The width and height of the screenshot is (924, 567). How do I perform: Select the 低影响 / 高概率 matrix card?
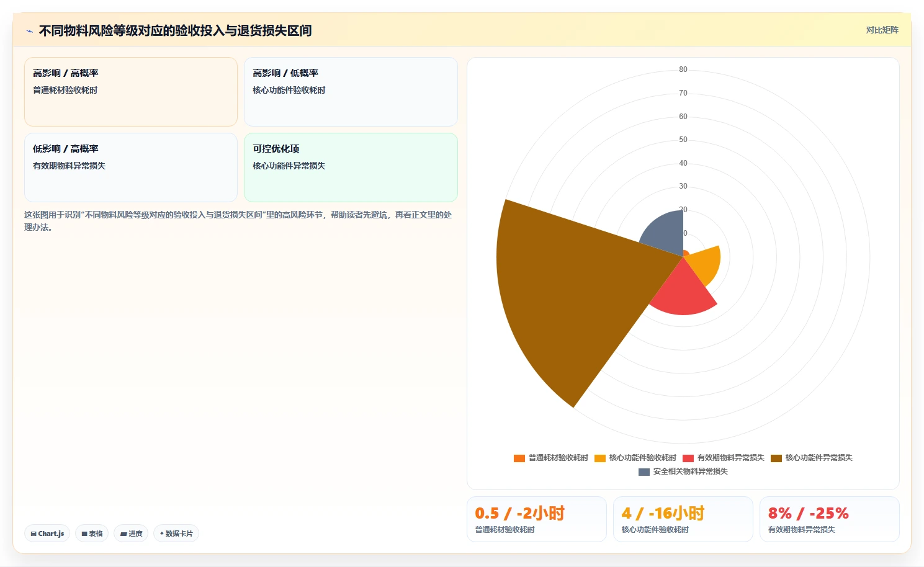tap(131, 167)
